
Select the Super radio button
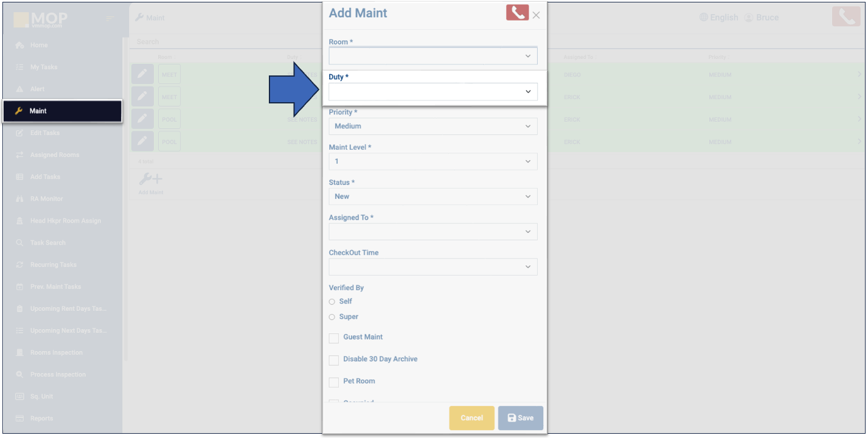coord(332,317)
